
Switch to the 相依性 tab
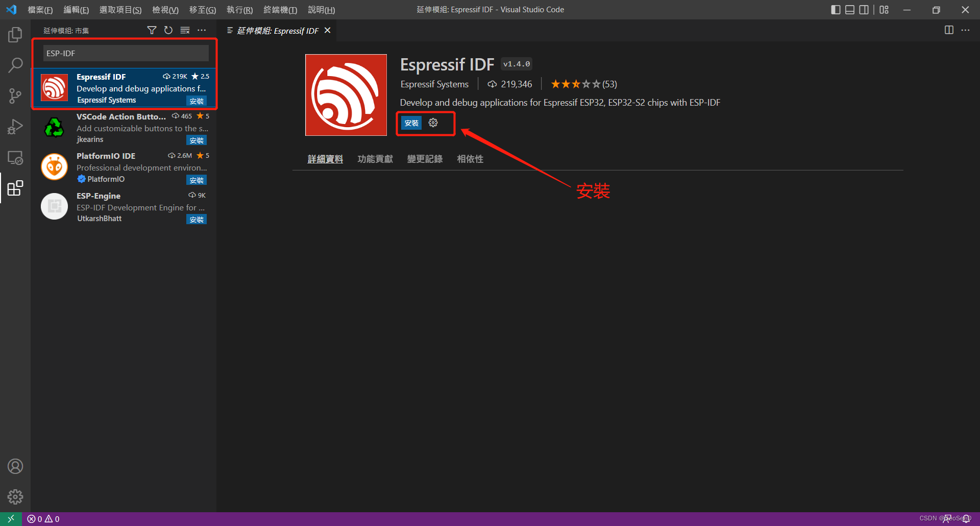pos(470,159)
